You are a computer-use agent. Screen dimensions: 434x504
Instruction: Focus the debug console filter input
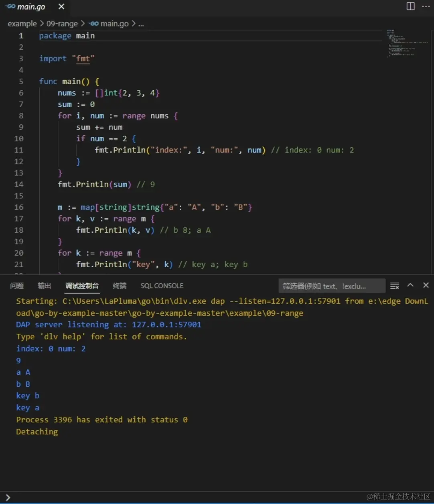(x=332, y=286)
